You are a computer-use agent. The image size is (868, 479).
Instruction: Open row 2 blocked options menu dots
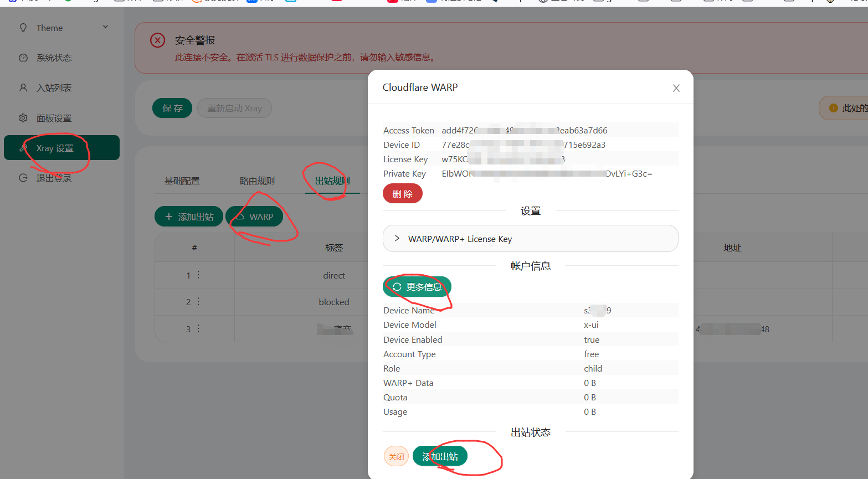[x=198, y=301]
